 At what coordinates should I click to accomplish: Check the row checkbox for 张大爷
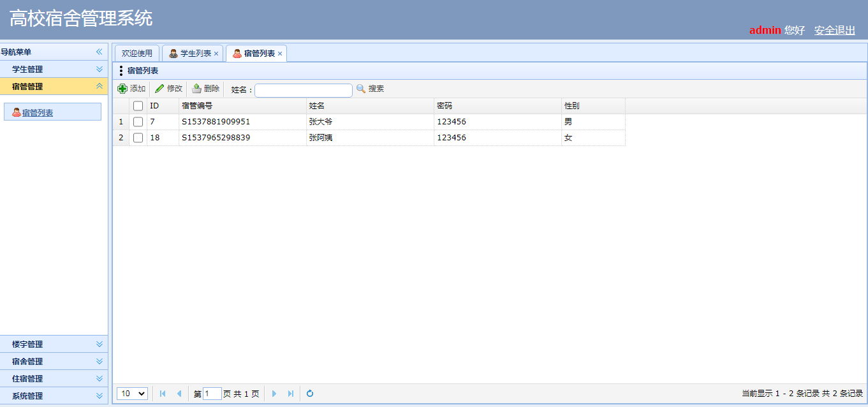tap(138, 122)
